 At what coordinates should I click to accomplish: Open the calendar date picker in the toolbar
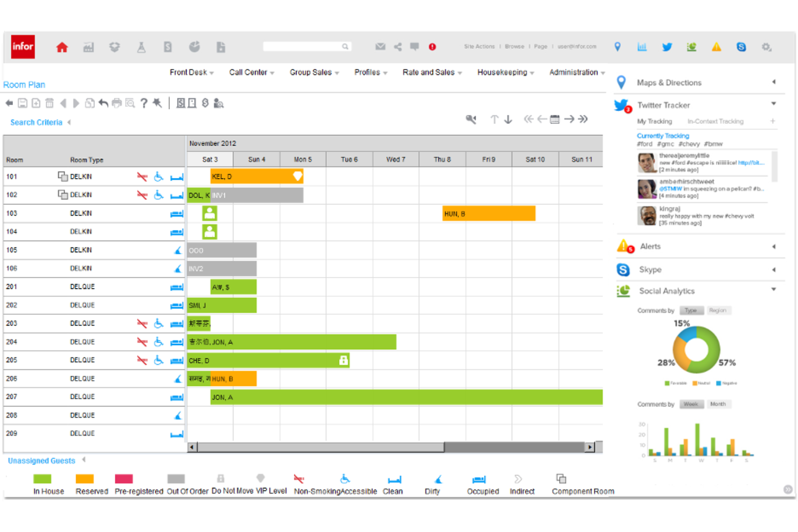click(555, 119)
